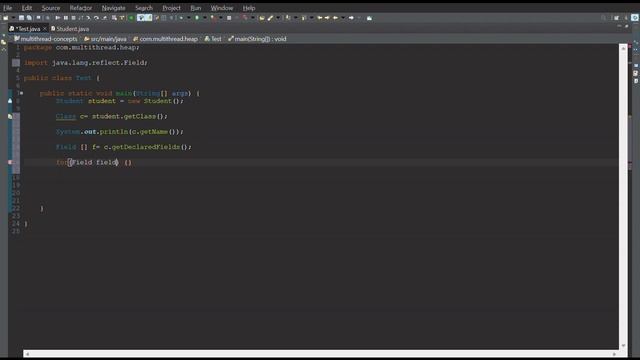Open the Run configurations dropdown arrow

[x=205, y=18]
